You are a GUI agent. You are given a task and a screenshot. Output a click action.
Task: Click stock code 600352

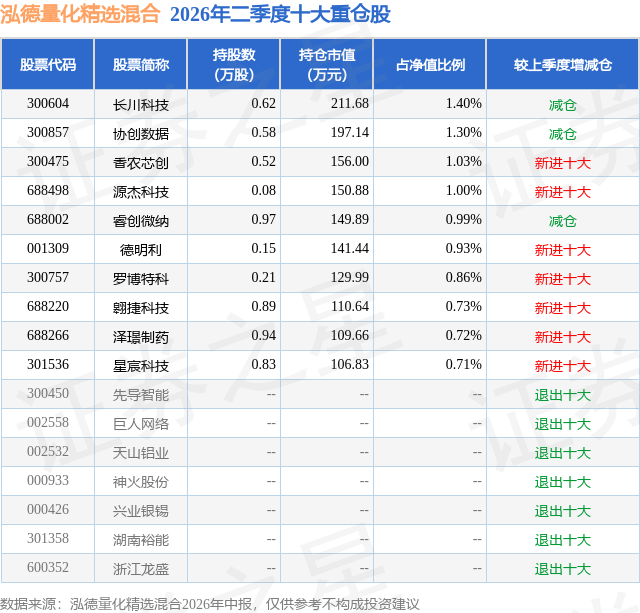pyautogui.click(x=48, y=567)
